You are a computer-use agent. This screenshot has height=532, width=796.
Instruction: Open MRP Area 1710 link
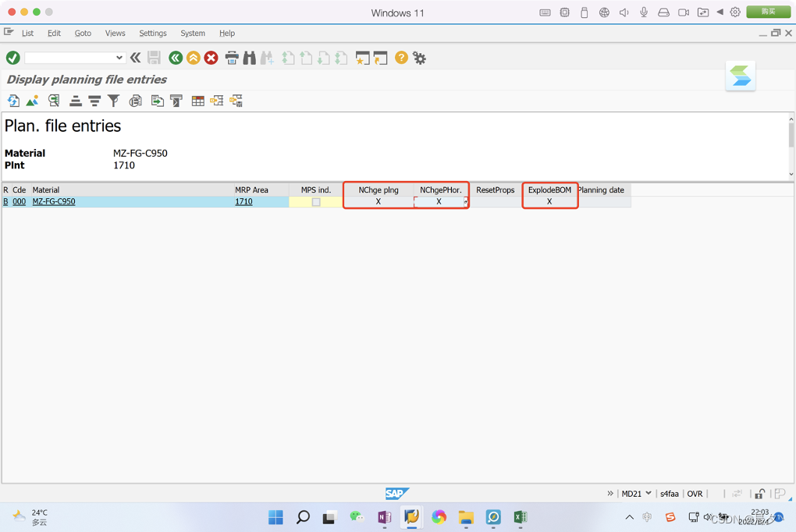coord(243,201)
